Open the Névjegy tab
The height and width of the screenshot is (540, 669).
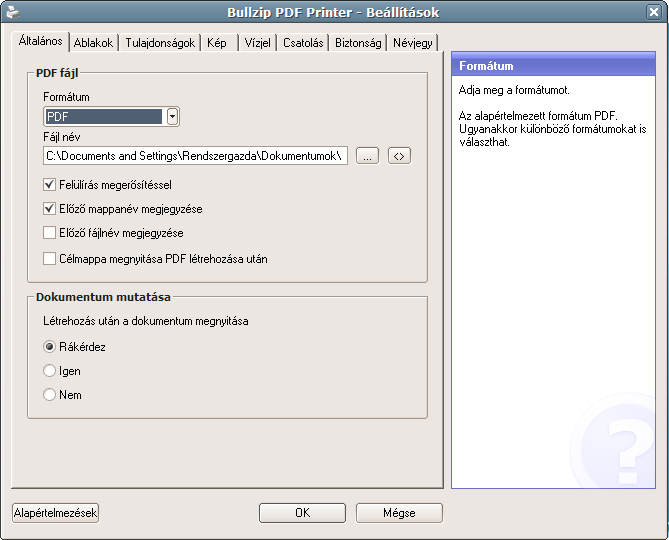tap(413, 43)
